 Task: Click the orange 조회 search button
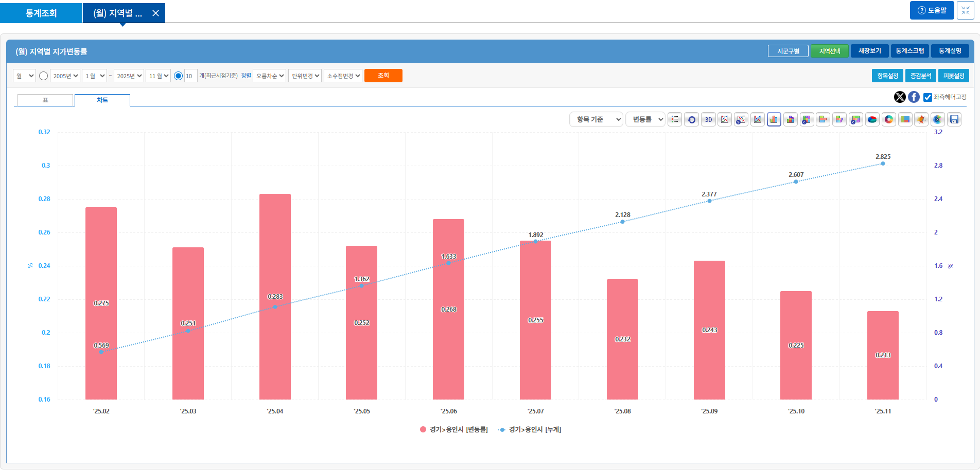pos(383,76)
